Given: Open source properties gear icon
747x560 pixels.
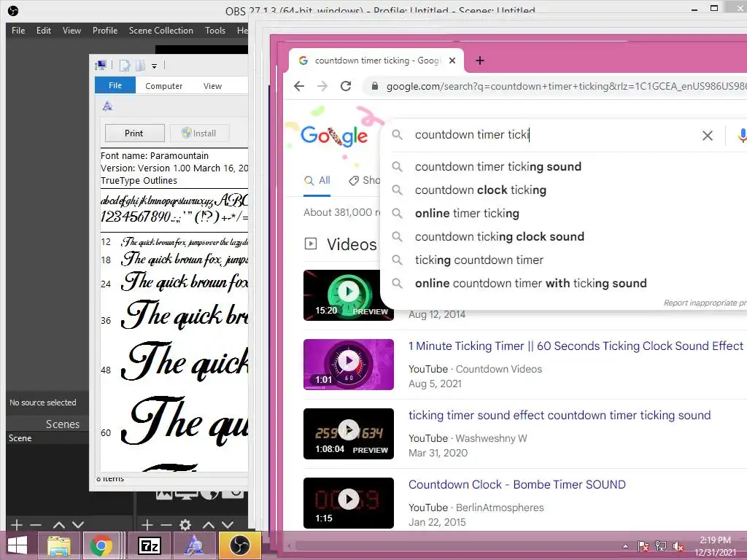Looking at the screenshot, I should click(x=185, y=525).
